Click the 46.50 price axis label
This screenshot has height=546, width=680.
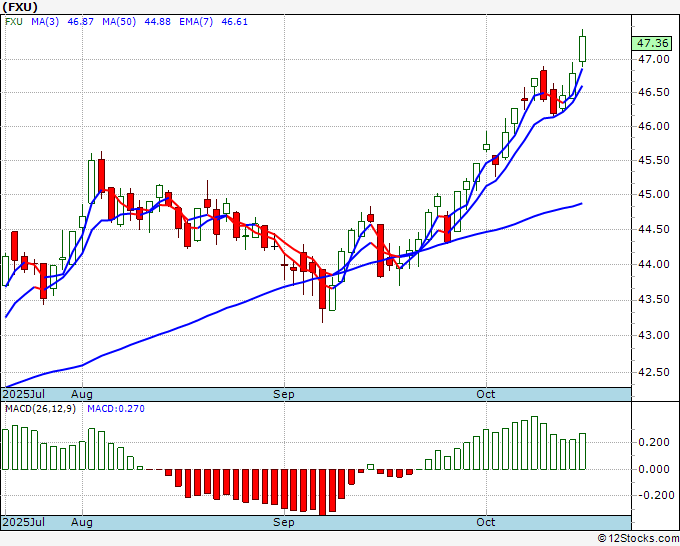[654, 92]
